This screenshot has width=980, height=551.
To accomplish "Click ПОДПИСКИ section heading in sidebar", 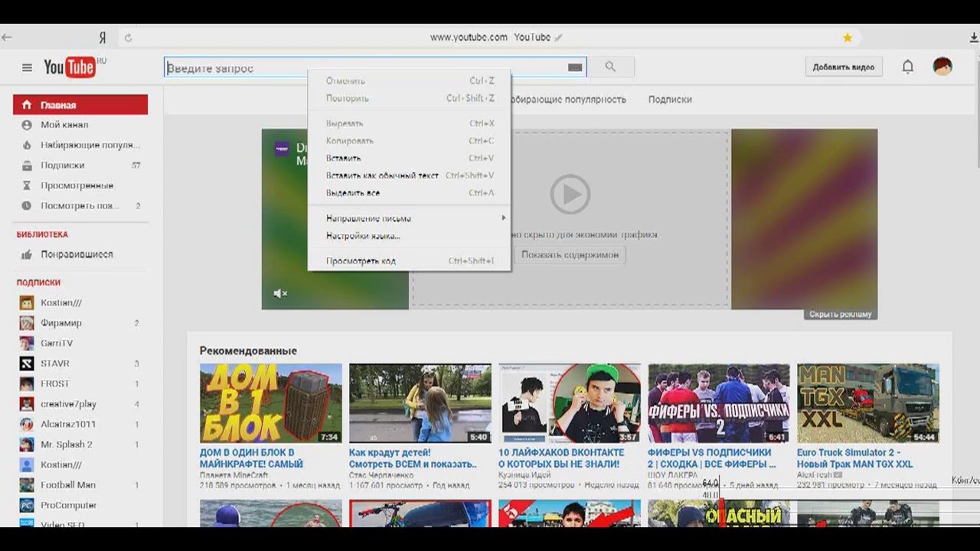I will 38,282.
